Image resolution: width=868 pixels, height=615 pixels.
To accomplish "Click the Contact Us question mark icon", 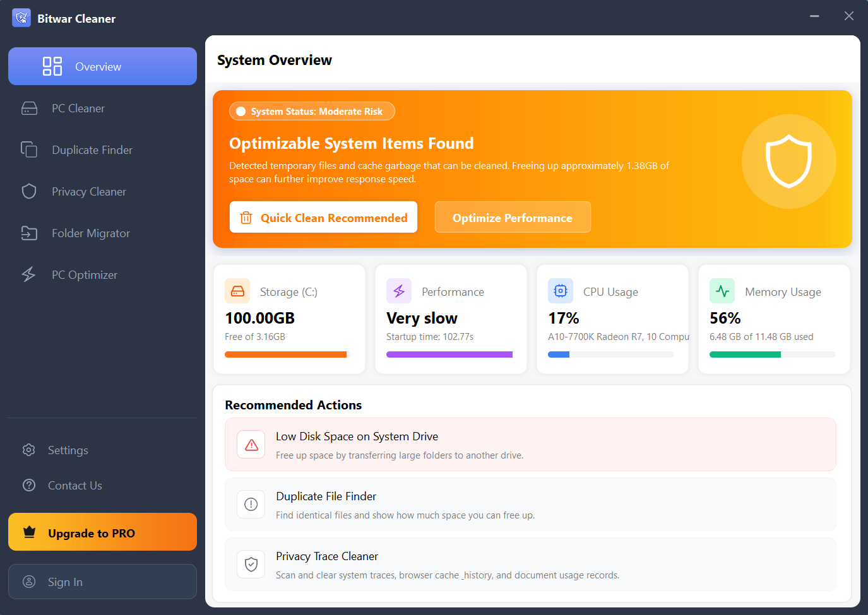I will [29, 485].
